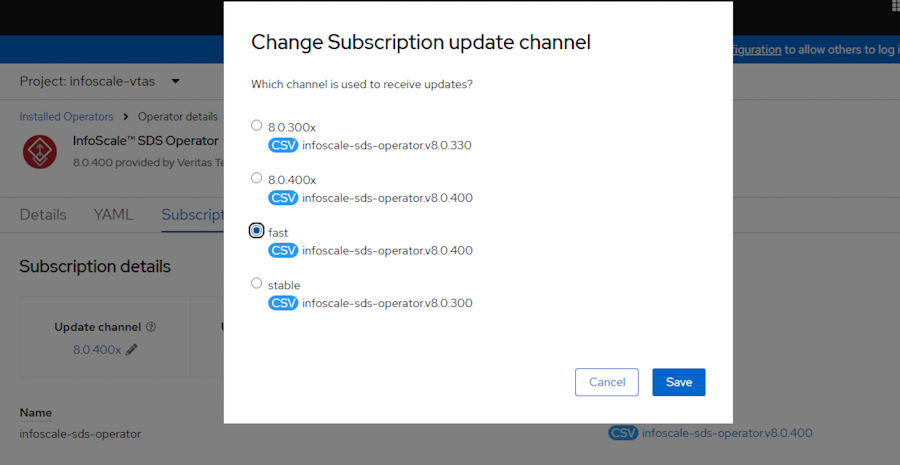Click the InfoScale SDS Operator logo icon

coord(40,152)
